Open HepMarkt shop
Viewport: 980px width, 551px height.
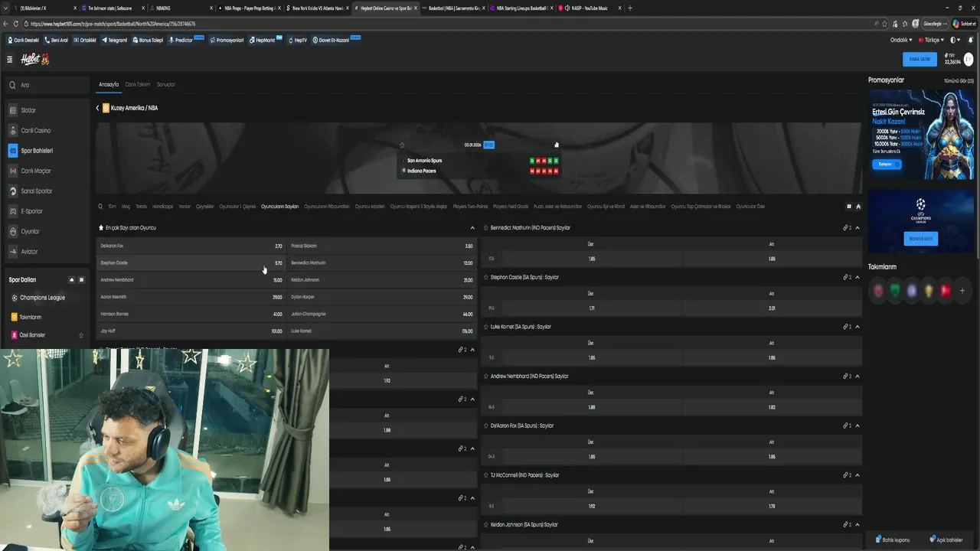tap(263, 40)
